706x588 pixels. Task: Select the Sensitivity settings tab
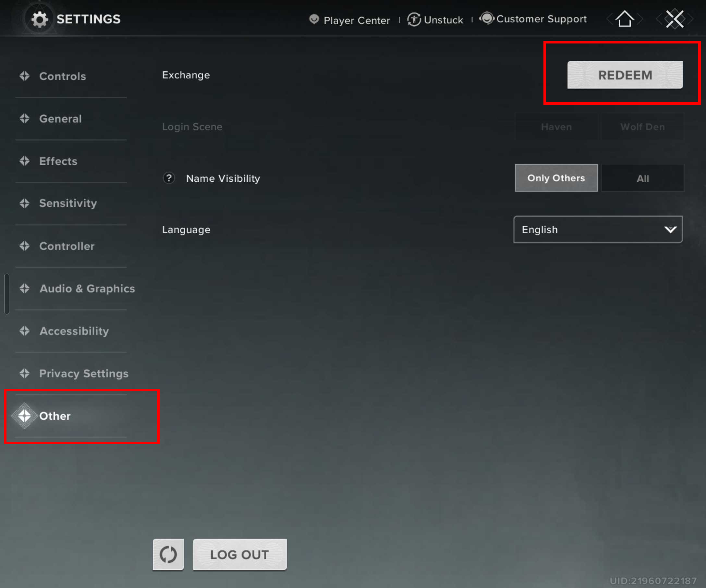67,203
